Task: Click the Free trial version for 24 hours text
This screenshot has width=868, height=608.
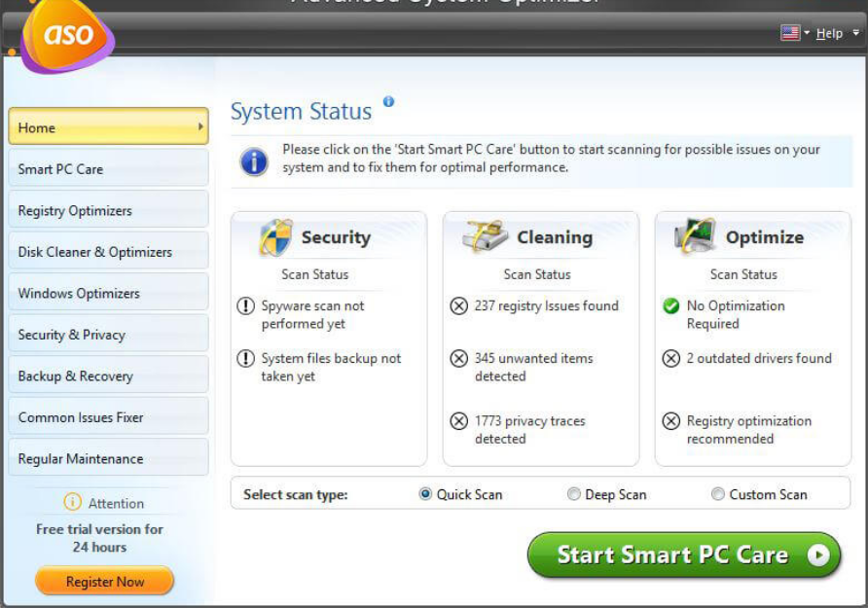Action: (99, 538)
